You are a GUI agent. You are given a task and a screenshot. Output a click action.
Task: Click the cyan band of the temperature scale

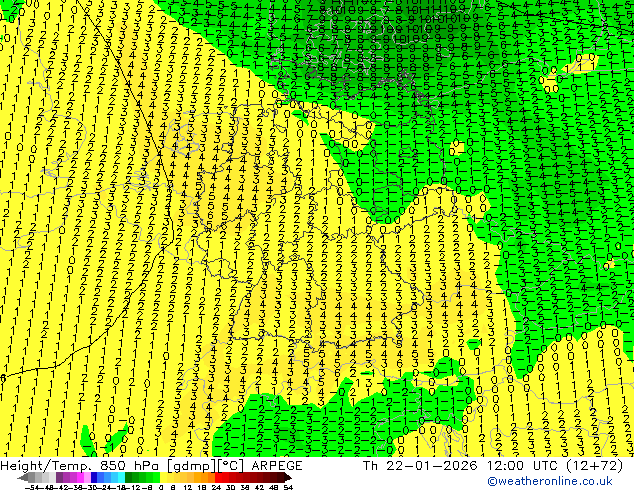(121, 477)
